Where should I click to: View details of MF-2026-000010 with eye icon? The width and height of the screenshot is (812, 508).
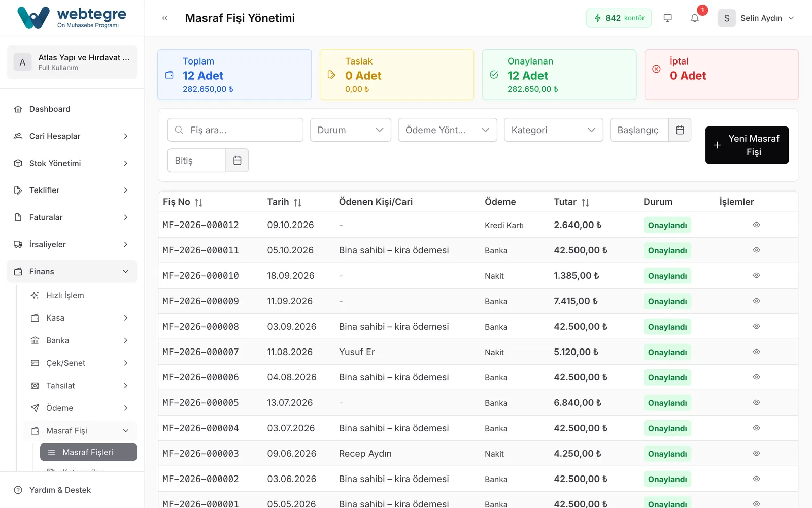click(756, 275)
